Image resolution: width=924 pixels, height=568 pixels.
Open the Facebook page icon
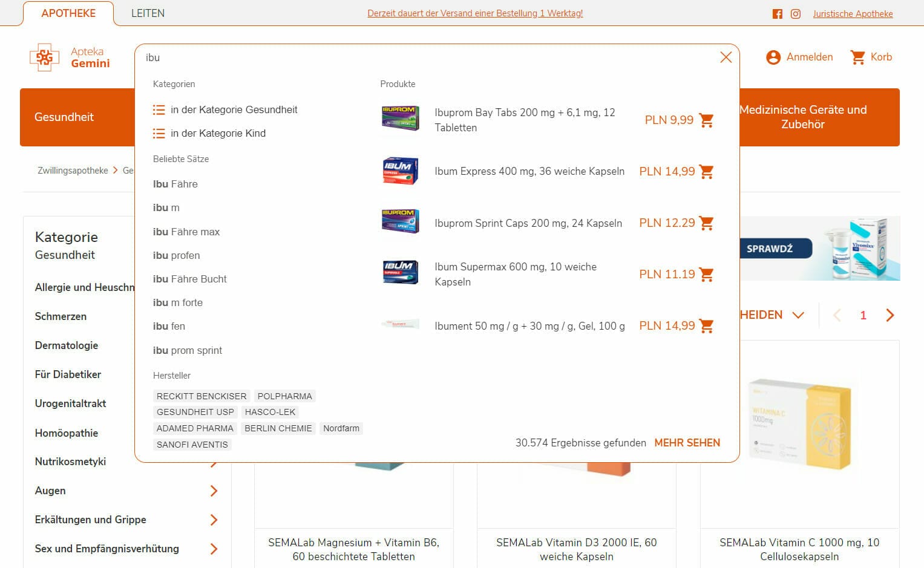pyautogui.click(x=778, y=14)
